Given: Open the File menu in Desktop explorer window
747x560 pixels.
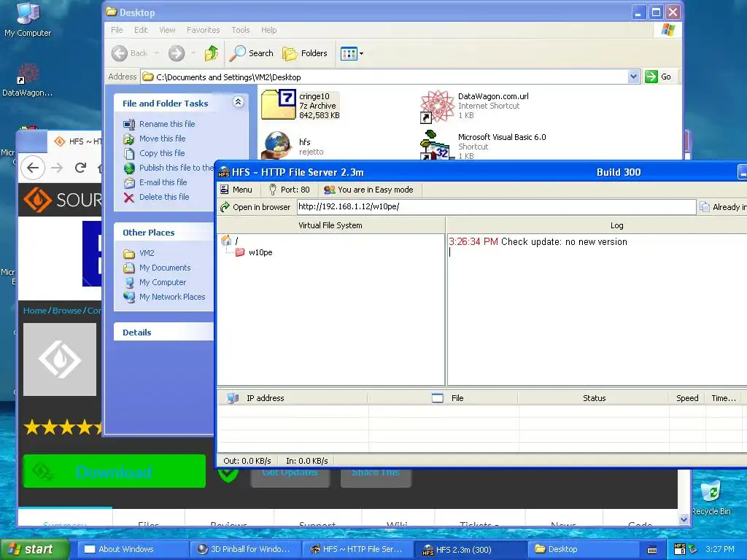Looking at the screenshot, I should pyautogui.click(x=117, y=30).
